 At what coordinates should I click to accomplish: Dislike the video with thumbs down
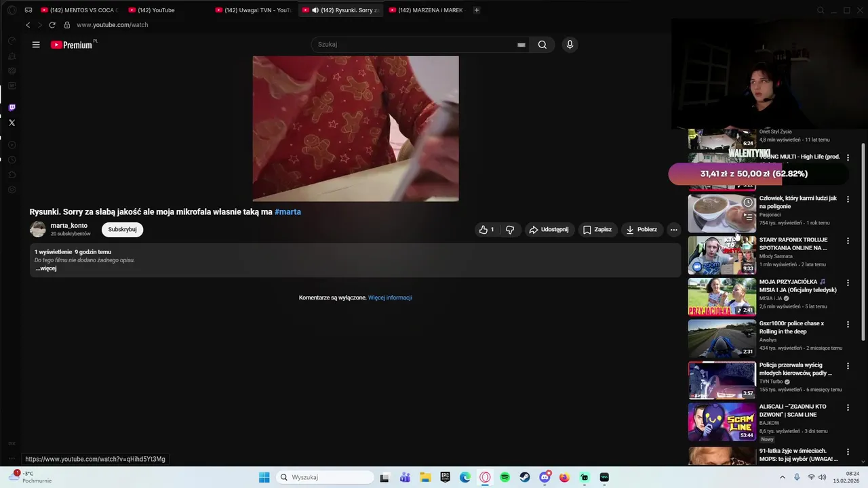click(510, 230)
